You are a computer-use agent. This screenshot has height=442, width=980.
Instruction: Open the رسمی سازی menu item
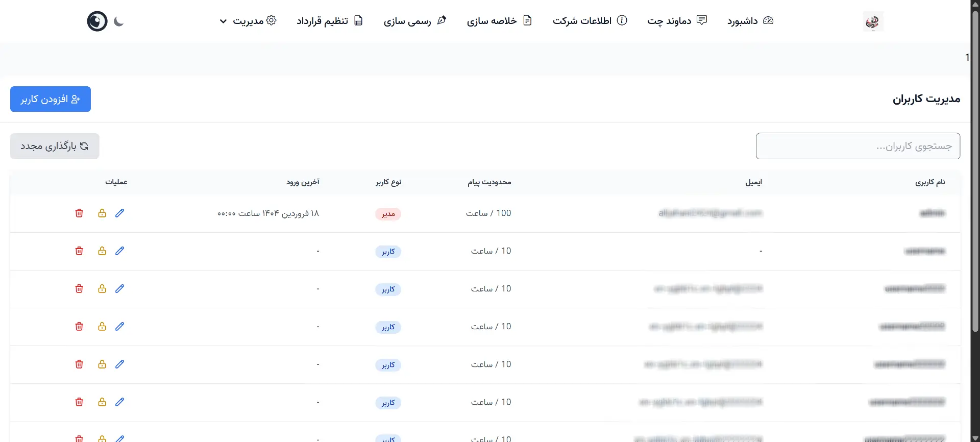click(415, 21)
